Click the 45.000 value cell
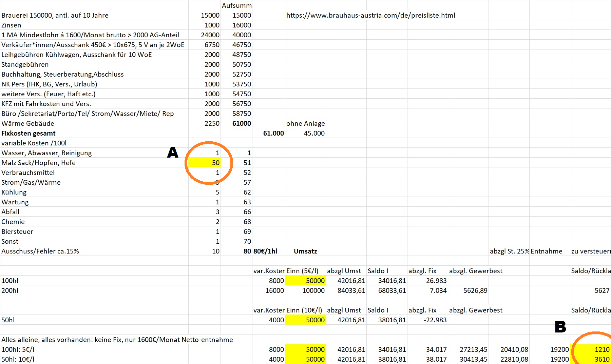This screenshot has width=611, height=364. point(314,133)
